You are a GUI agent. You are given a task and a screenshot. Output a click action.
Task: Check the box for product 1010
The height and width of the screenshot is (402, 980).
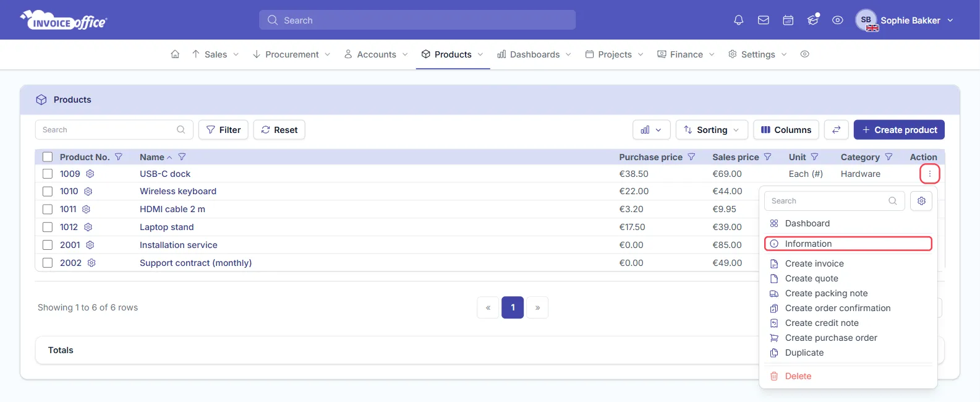(x=48, y=192)
